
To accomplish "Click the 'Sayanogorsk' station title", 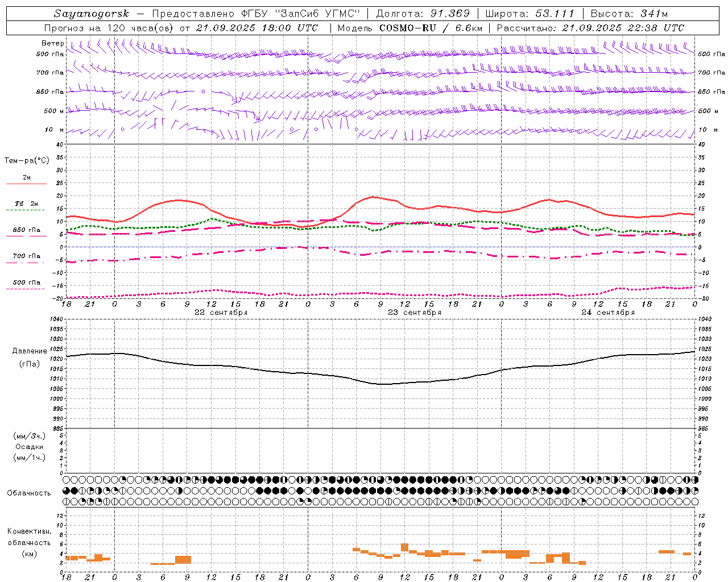I will [92, 14].
